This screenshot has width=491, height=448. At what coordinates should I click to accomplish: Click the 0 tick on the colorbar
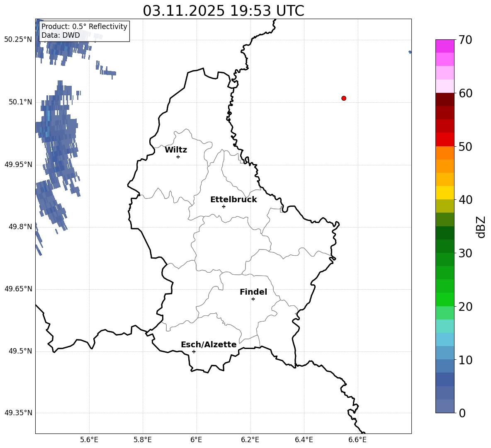click(462, 413)
